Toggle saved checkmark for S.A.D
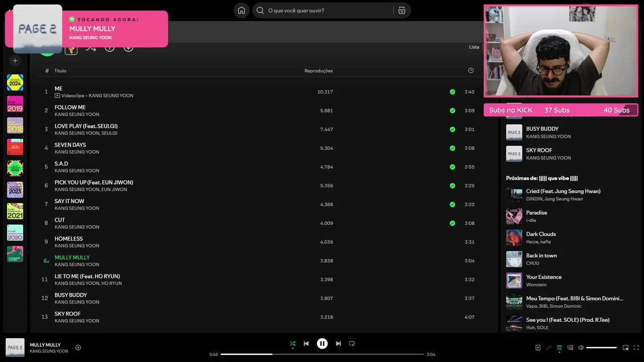 click(452, 167)
